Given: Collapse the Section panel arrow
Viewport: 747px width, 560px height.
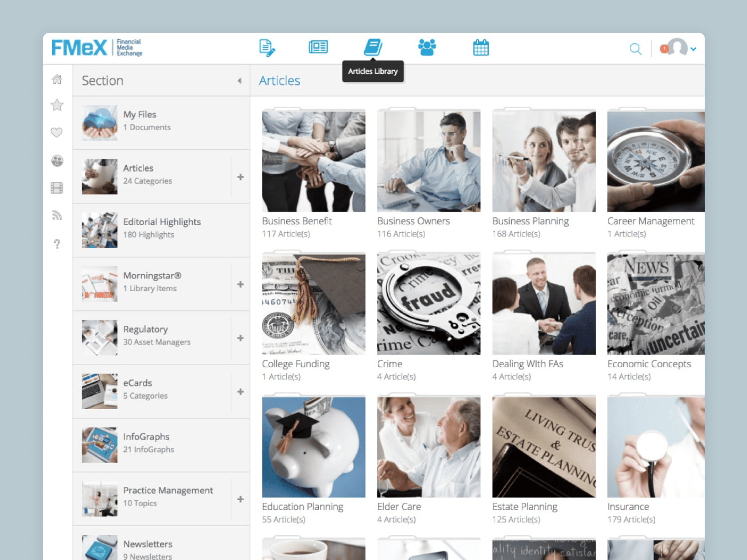Looking at the screenshot, I should [x=239, y=80].
